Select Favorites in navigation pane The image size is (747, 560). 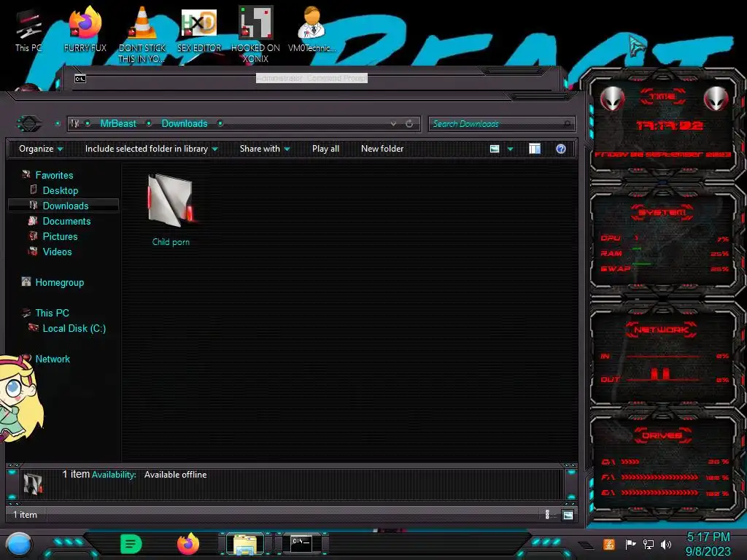[54, 176]
